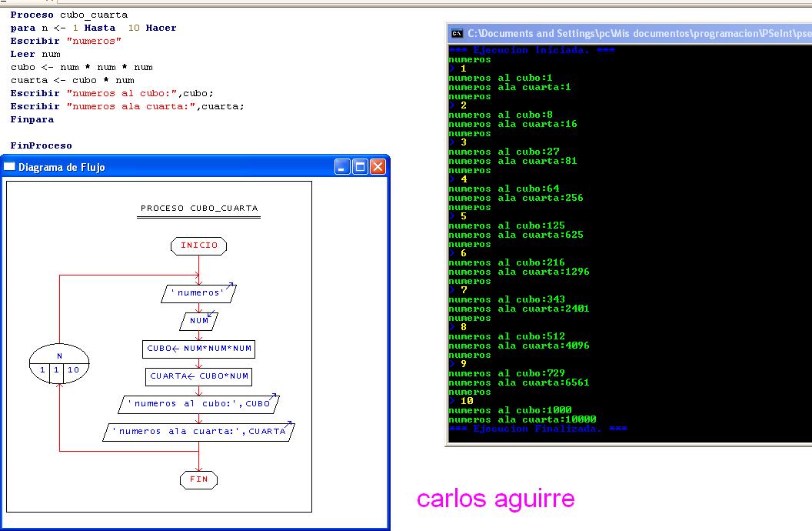The image size is (812, 531).
Task: Click the CUBO← NUM*NUM*NUM assignment box
Action: point(199,349)
